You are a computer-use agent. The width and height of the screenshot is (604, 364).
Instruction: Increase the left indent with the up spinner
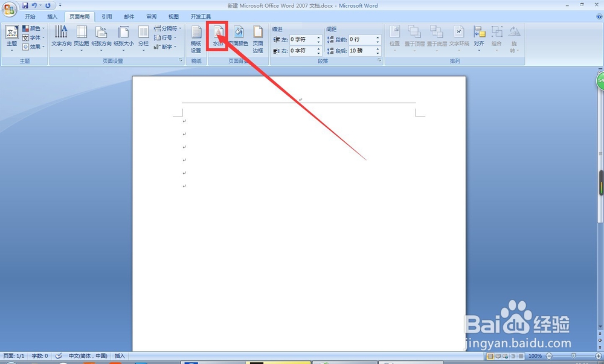pos(318,37)
